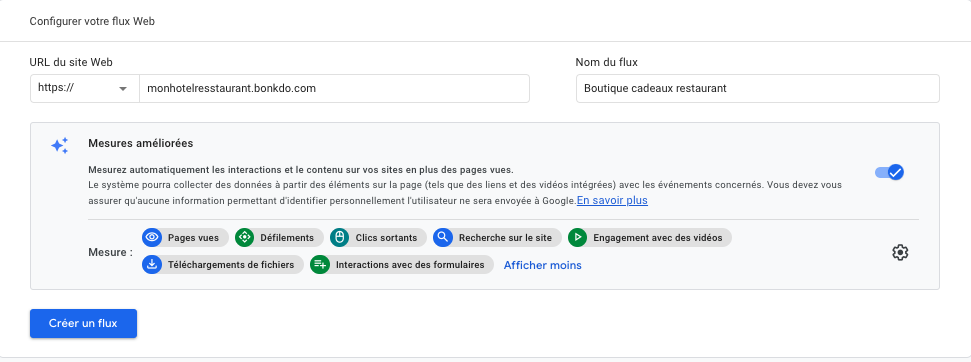Open enhanced measurement settings gear

[900, 252]
